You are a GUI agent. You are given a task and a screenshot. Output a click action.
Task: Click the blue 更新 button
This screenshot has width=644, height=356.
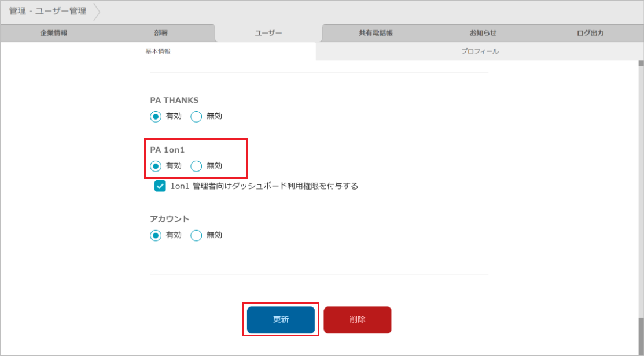tap(281, 320)
